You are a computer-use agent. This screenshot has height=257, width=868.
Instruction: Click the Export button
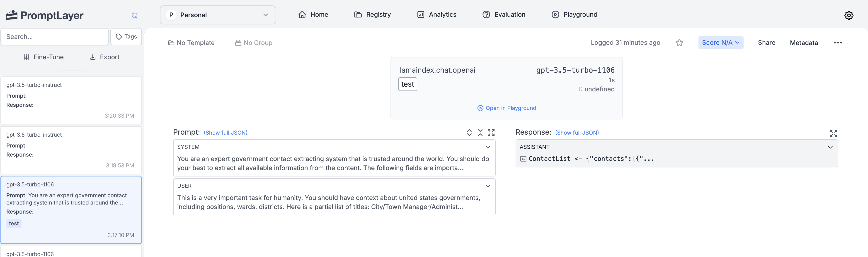pyautogui.click(x=104, y=57)
